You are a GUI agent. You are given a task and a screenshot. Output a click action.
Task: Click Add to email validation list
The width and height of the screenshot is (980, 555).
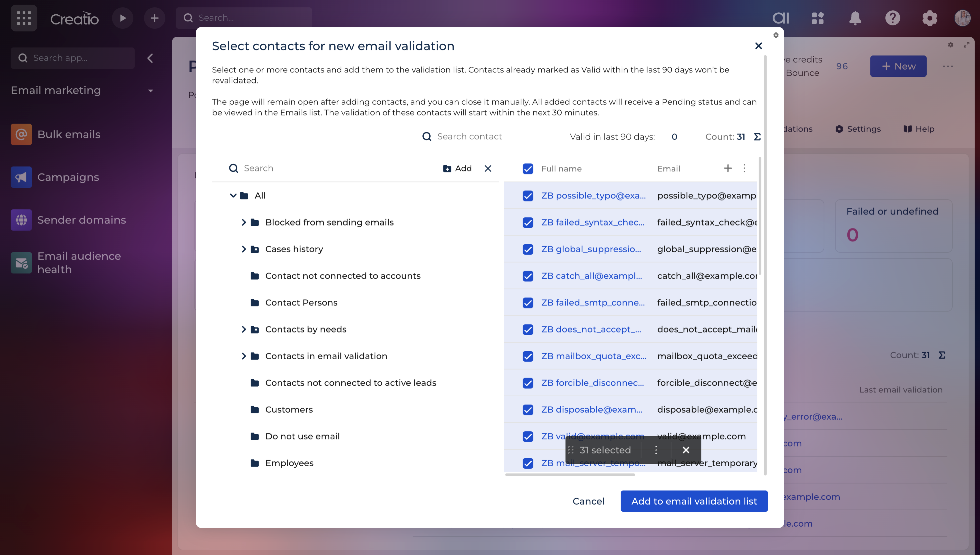click(694, 501)
